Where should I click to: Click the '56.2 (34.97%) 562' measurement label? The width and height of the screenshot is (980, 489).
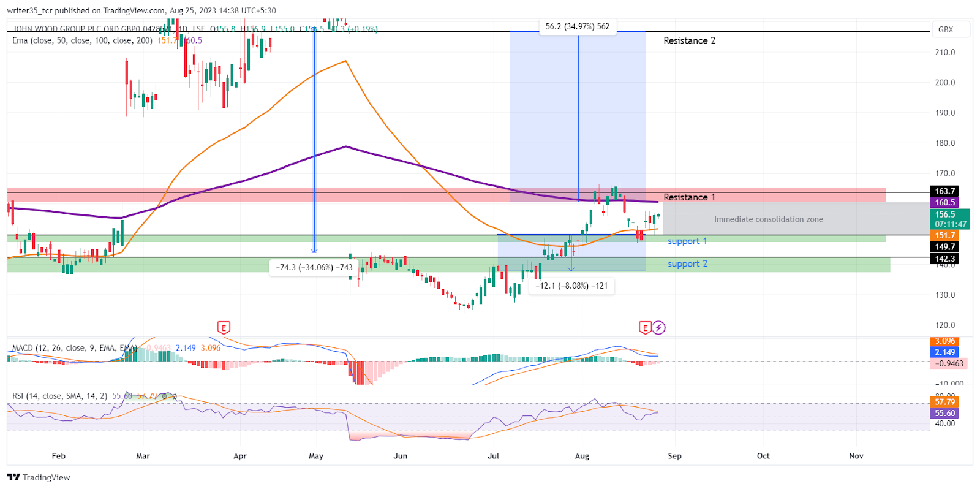click(x=577, y=26)
